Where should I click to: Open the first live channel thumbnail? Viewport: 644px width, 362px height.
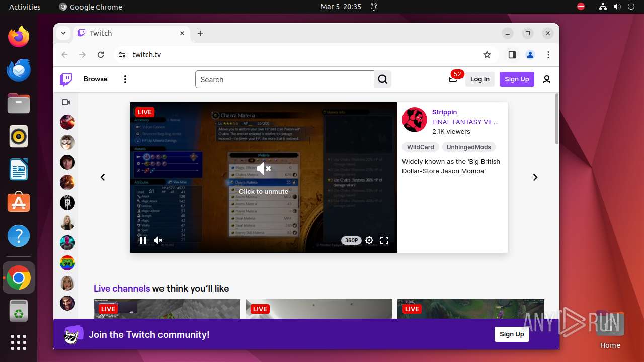[167, 309]
